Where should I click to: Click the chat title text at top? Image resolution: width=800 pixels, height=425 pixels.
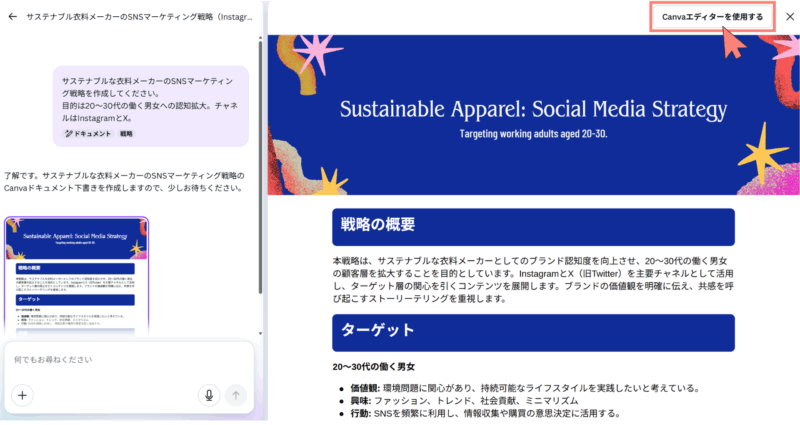point(140,17)
